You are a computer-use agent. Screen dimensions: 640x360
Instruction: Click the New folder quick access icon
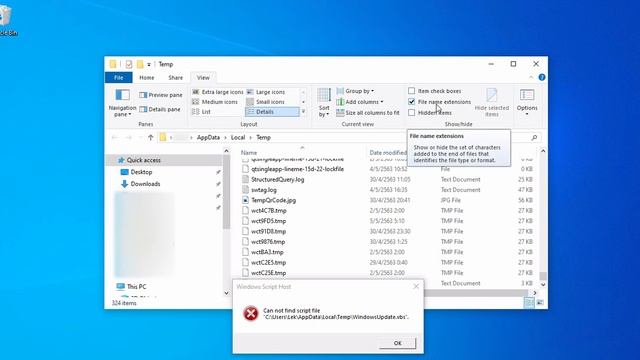point(140,64)
